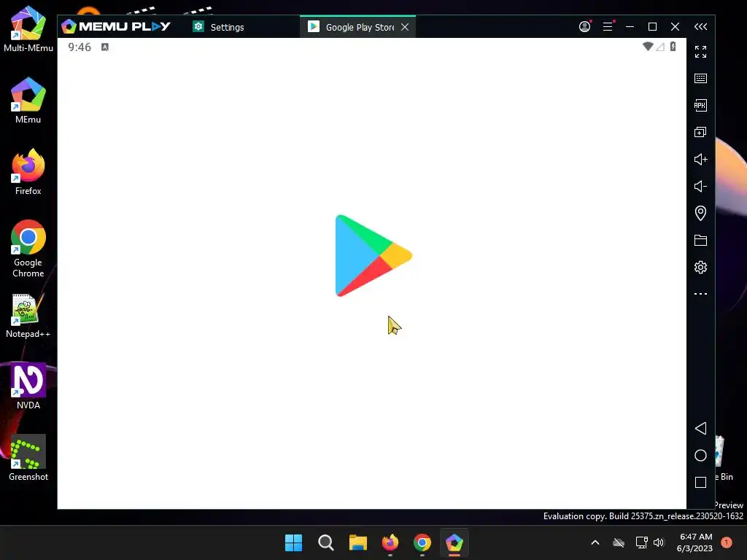Maximize the MEmu Play window
This screenshot has width=747, height=560.
coord(653,27)
